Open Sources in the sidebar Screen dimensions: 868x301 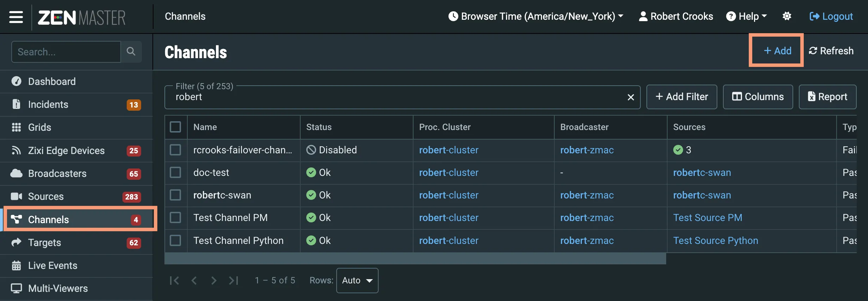(76, 197)
